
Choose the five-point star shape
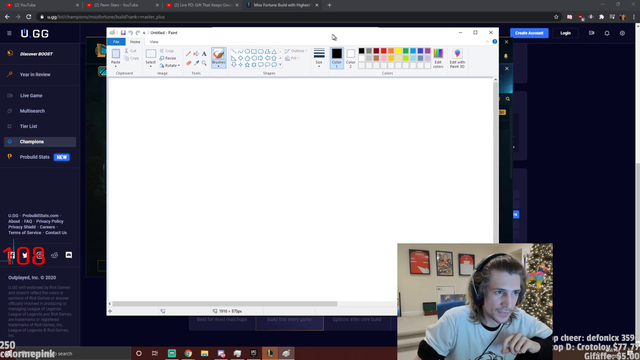[x=247, y=65]
